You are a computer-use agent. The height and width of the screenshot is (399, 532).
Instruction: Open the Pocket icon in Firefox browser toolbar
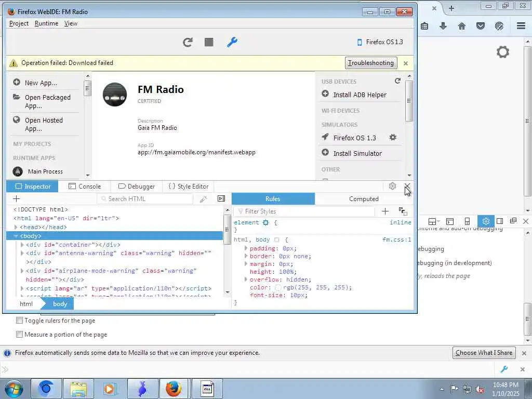click(x=481, y=26)
